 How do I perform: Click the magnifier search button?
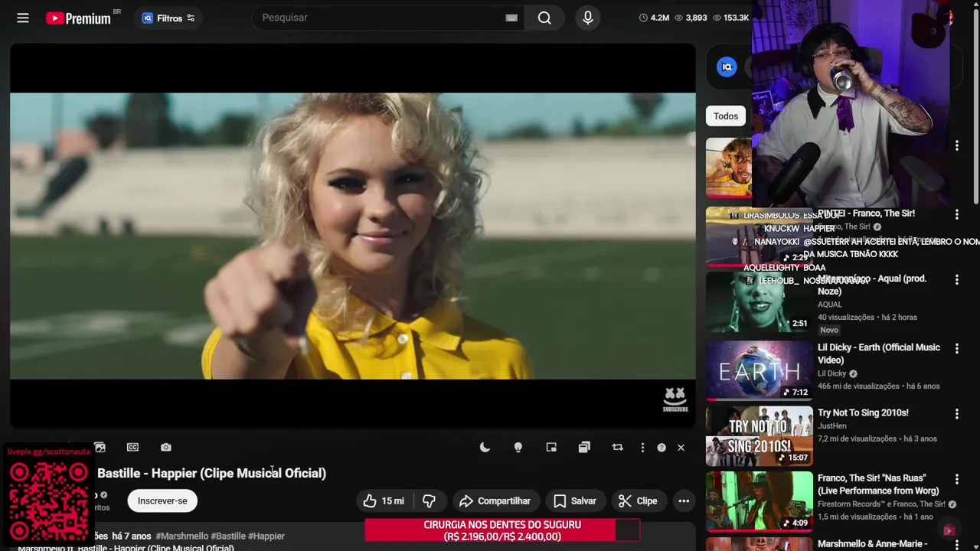pyautogui.click(x=544, y=18)
